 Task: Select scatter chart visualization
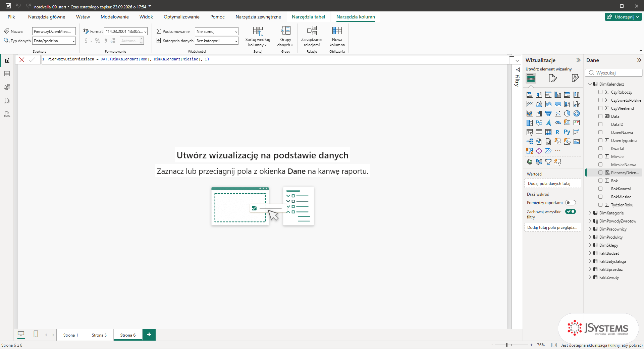click(558, 113)
